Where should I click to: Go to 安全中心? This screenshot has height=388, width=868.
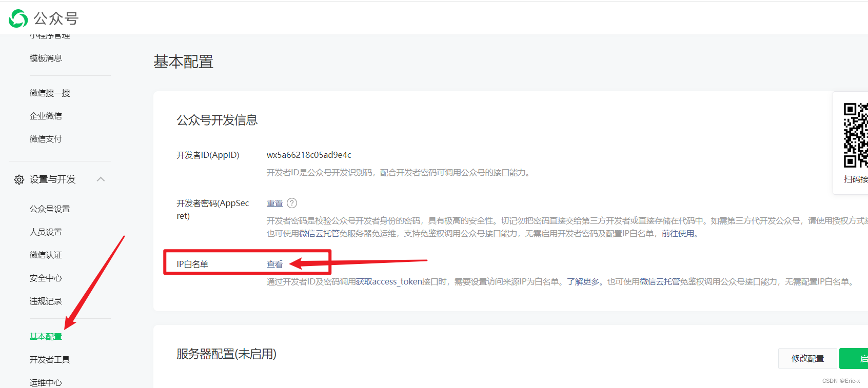click(46, 278)
